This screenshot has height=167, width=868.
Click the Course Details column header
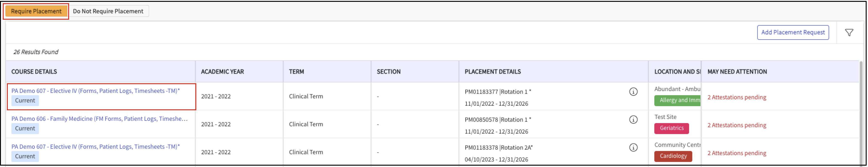pyautogui.click(x=34, y=72)
